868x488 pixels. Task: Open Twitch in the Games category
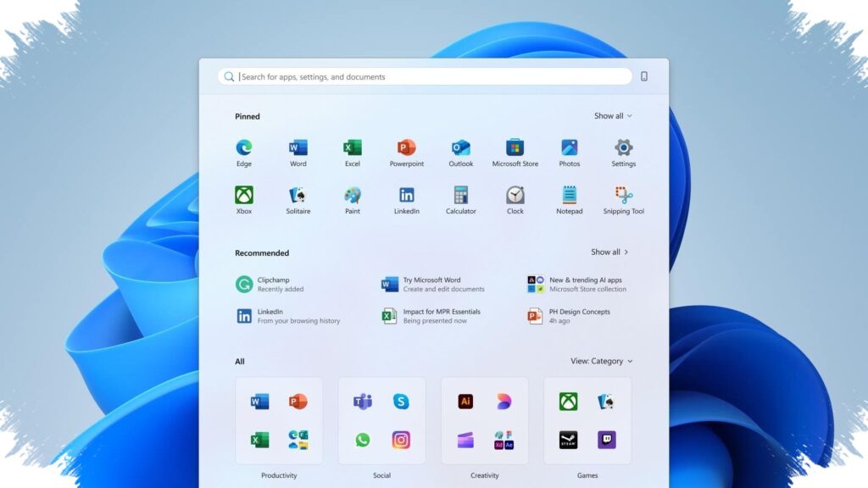[607, 440]
